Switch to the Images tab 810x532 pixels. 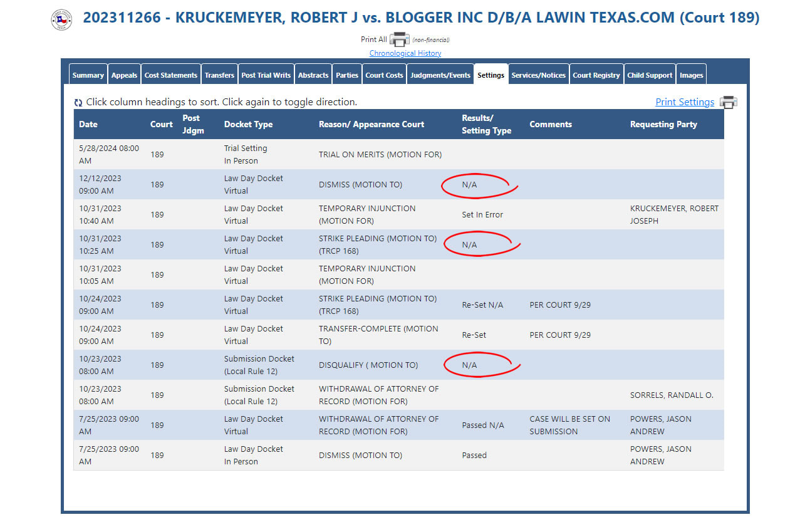pyautogui.click(x=692, y=75)
